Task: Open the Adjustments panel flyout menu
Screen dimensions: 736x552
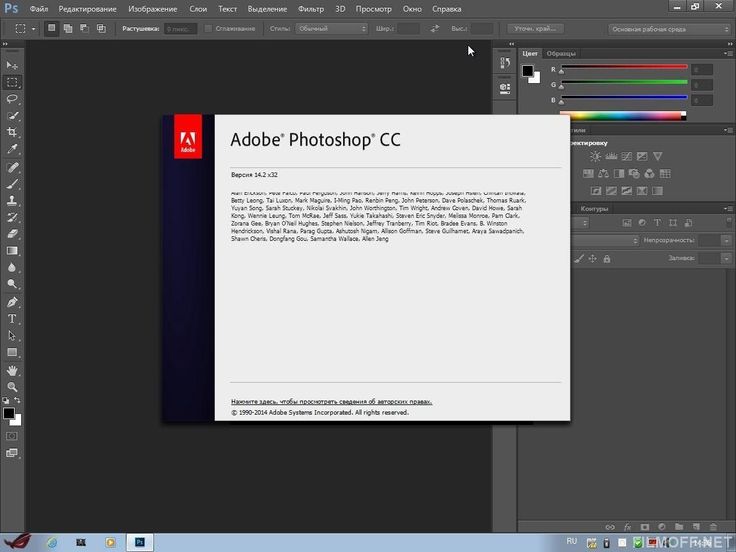Action: point(729,130)
